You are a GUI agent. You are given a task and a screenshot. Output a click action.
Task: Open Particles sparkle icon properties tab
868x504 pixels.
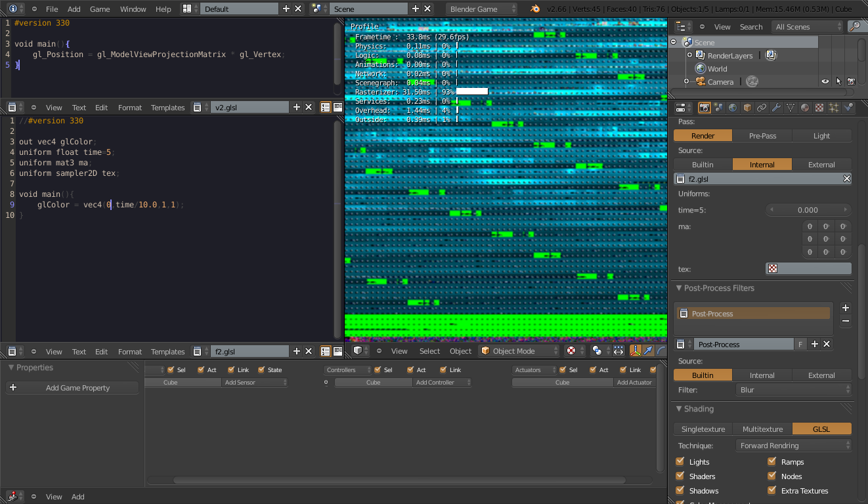point(834,108)
